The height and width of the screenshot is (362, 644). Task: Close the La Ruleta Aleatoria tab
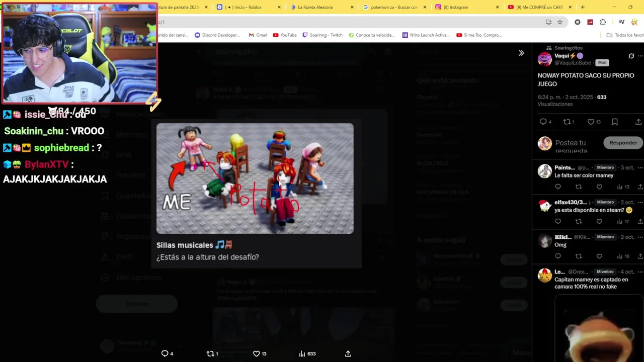pyautogui.click(x=352, y=7)
